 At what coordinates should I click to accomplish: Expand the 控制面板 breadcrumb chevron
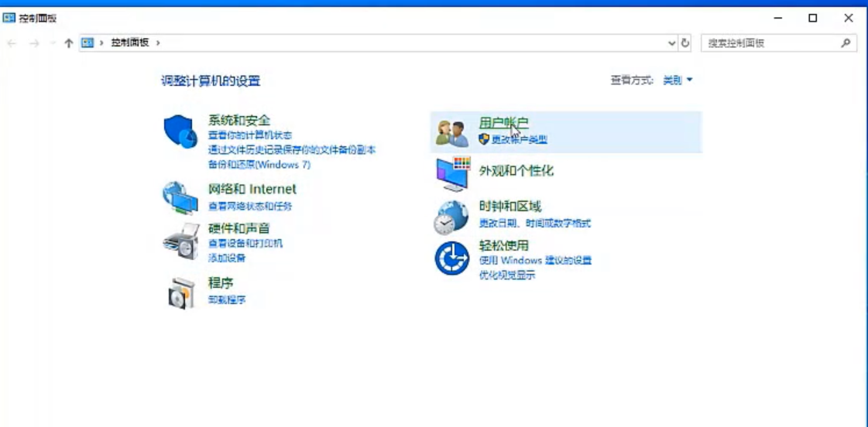158,43
